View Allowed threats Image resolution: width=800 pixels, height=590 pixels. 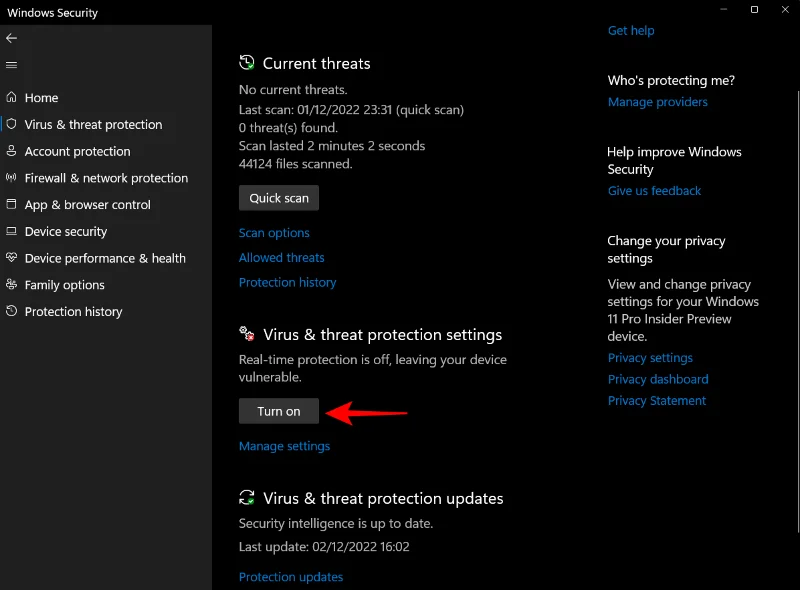tap(281, 257)
